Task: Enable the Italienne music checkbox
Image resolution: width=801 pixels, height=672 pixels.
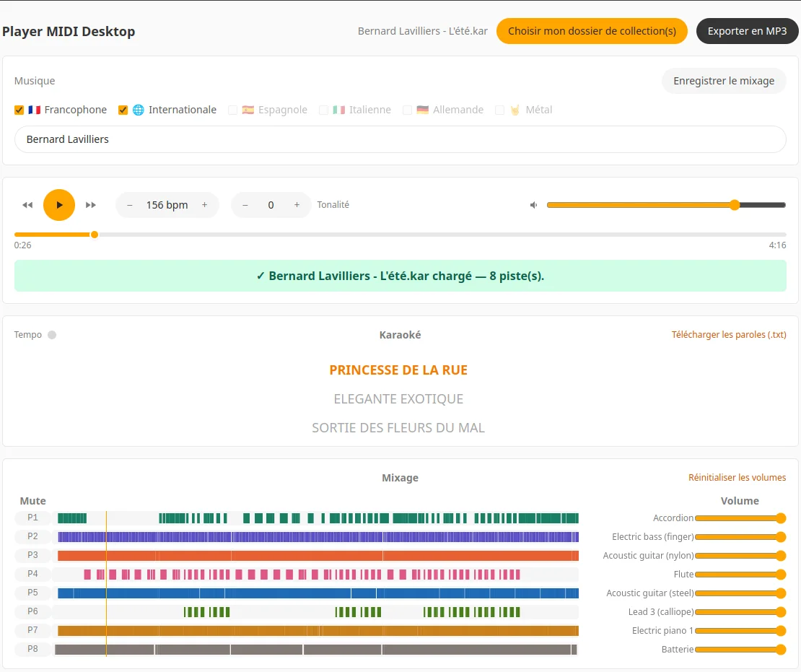Action: (x=323, y=110)
